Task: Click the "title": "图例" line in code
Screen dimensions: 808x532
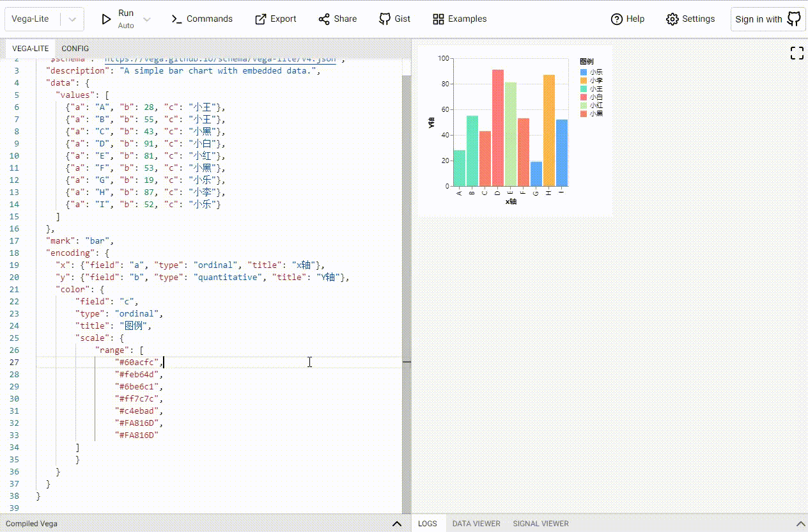Action: click(x=113, y=325)
